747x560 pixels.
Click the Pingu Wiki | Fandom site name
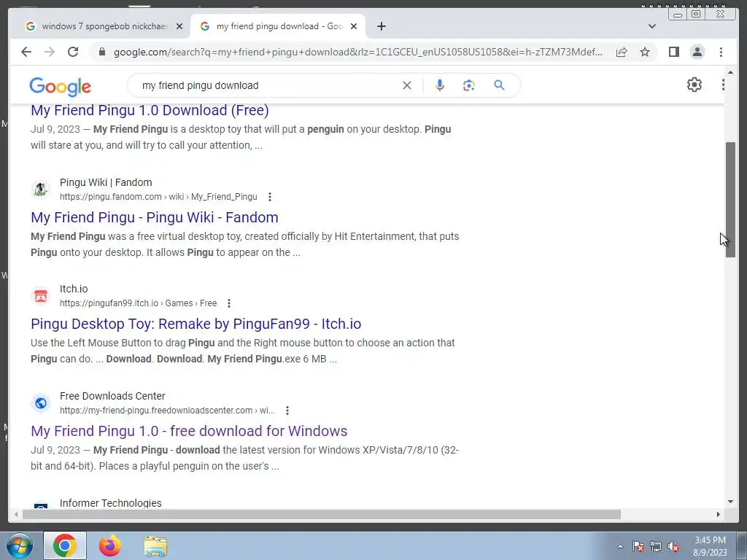tap(106, 182)
